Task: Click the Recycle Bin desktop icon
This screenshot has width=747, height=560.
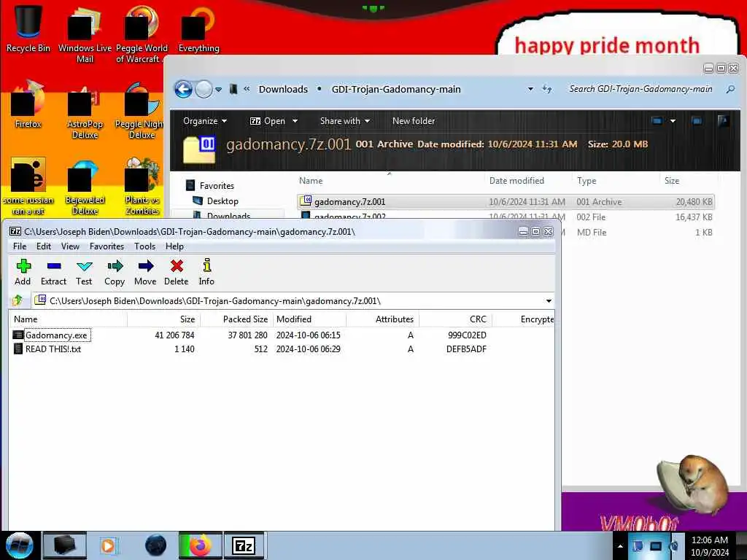Action: pyautogui.click(x=28, y=28)
